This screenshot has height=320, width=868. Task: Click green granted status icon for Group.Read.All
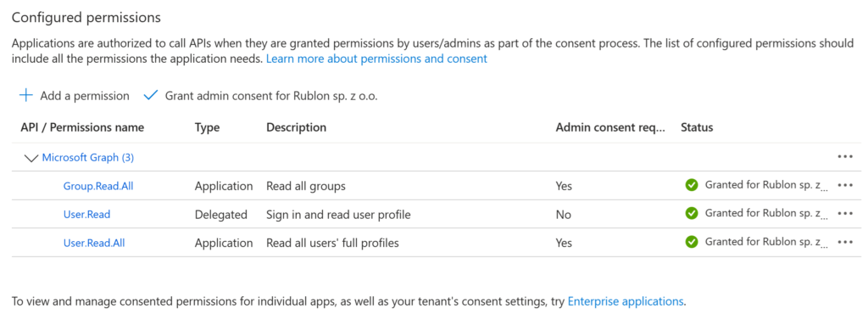coord(691,185)
